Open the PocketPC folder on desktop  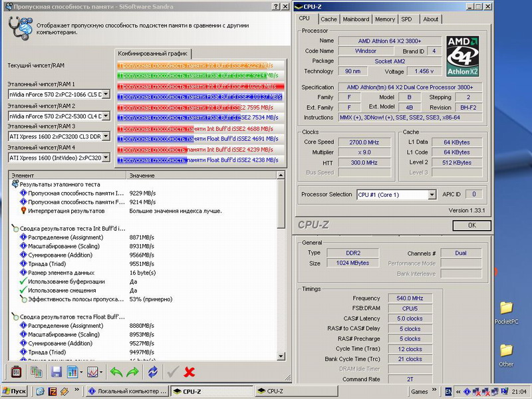pos(506,313)
